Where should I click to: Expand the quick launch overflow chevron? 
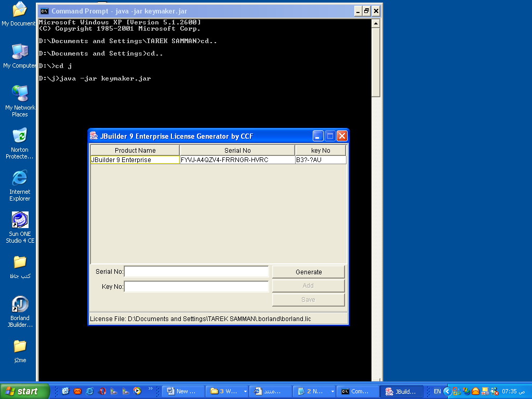151,389
